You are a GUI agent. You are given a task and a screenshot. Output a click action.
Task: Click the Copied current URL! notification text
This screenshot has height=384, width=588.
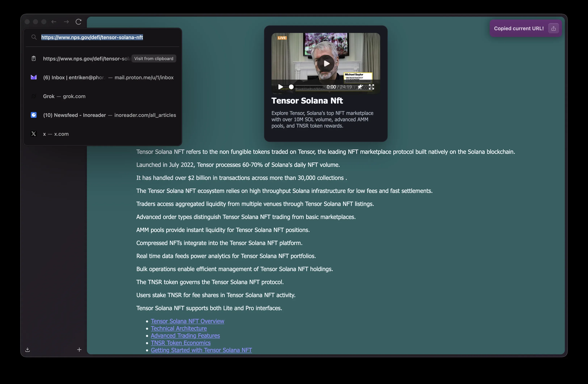click(519, 28)
